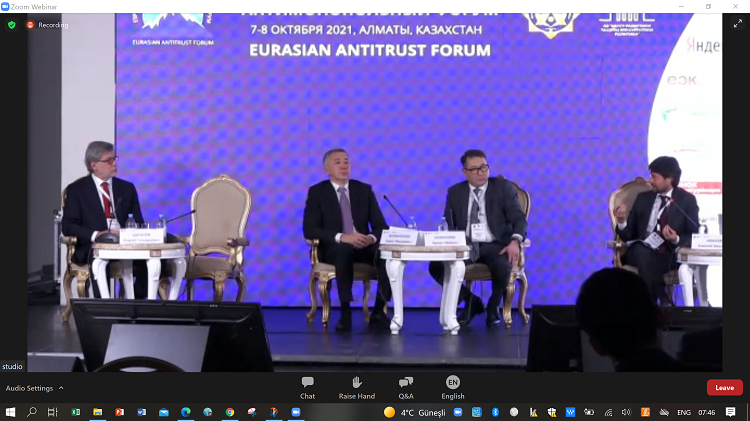
Task: Switch ENG keyboard input language
Action: click(684, 412)
